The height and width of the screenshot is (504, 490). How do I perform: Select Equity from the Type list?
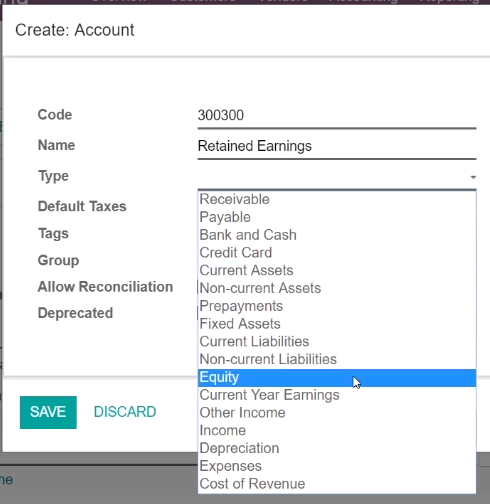(337, 378)
